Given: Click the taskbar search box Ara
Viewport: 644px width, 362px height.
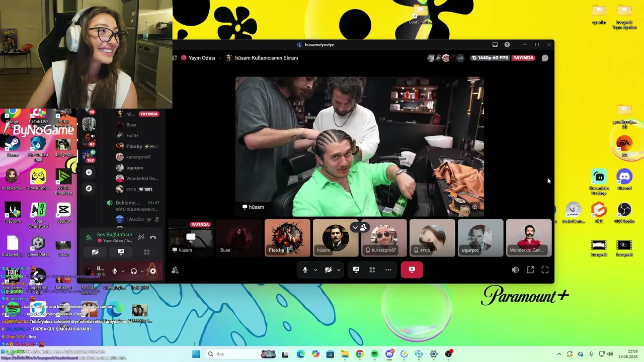Looking at the screenshot, I should tap(240, 354).
